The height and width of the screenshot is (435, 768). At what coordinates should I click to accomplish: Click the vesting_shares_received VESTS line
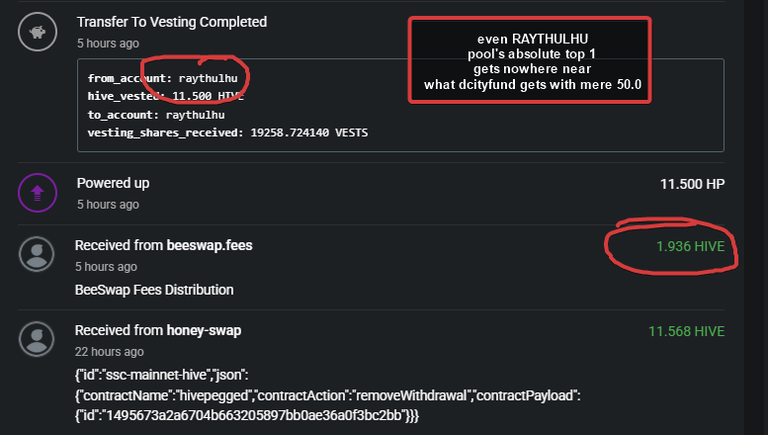228,133
